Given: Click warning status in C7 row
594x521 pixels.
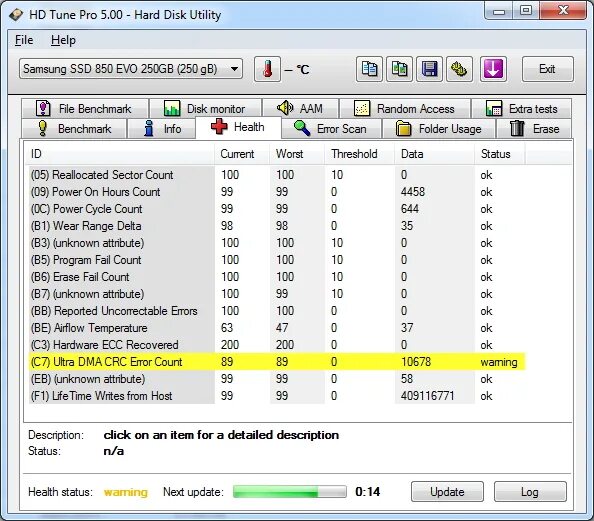Looking at the screenshot, I should click(499, 362).
